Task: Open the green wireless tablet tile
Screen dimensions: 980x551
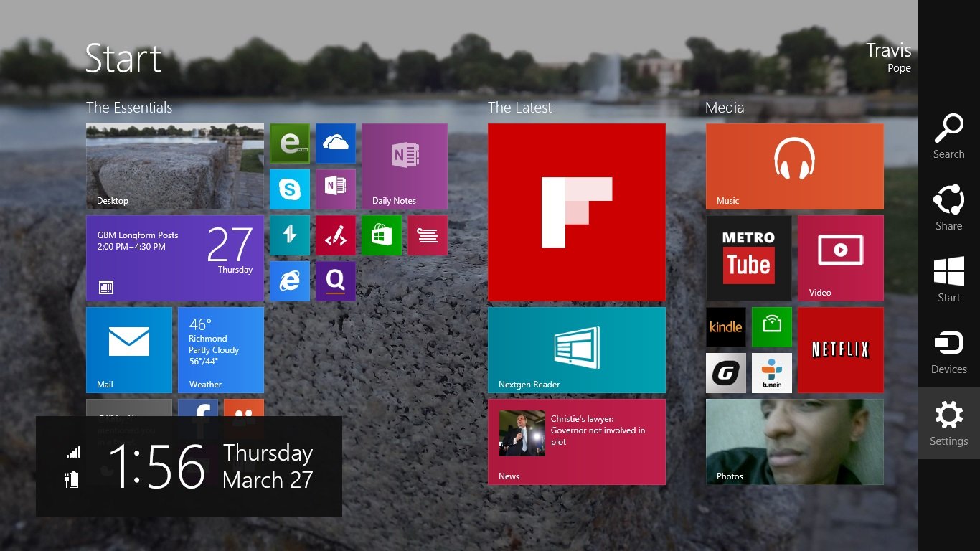Action: tap(772, 327)
